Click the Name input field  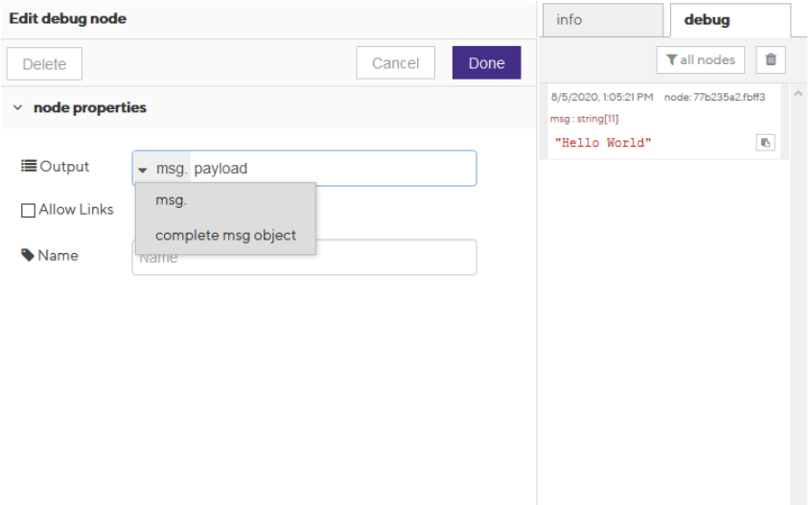click(305, 257)
